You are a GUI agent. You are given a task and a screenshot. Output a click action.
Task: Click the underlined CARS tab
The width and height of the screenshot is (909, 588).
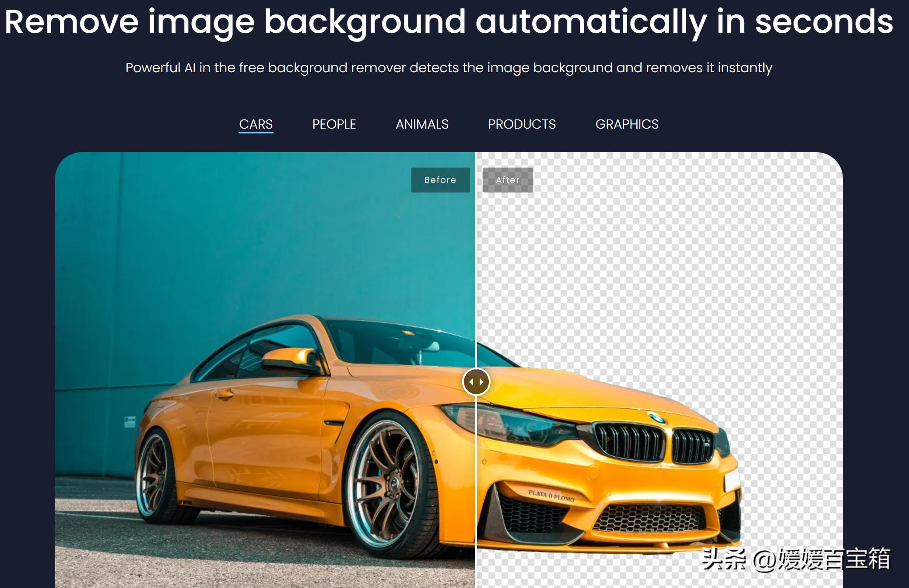[256, 124]
